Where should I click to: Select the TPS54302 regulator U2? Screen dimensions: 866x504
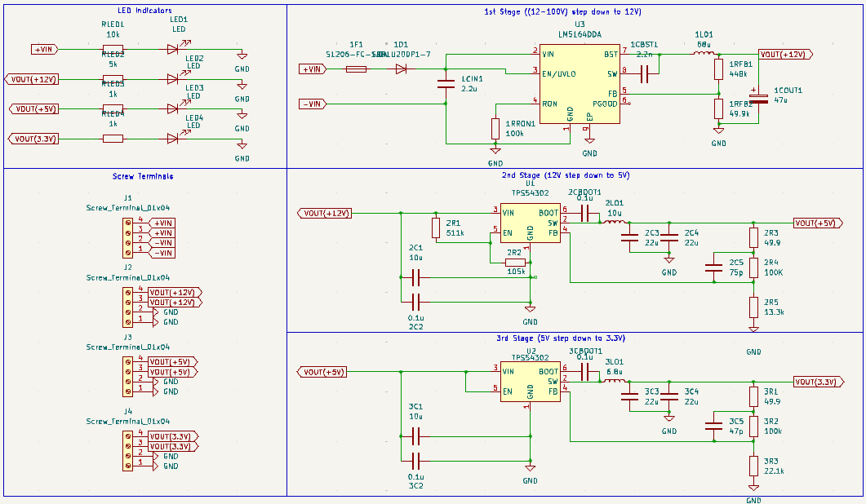click(529, 383)
